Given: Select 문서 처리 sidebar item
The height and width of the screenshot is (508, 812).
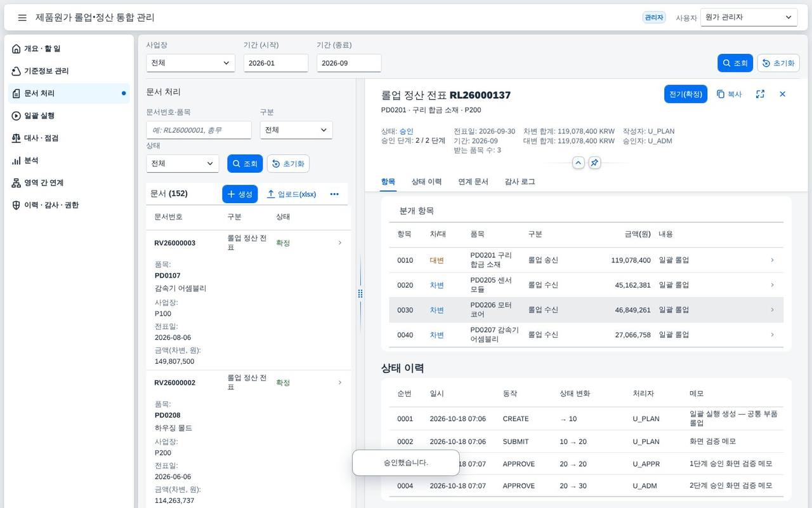Looking at the screenshot, I should tap(69, 93).
